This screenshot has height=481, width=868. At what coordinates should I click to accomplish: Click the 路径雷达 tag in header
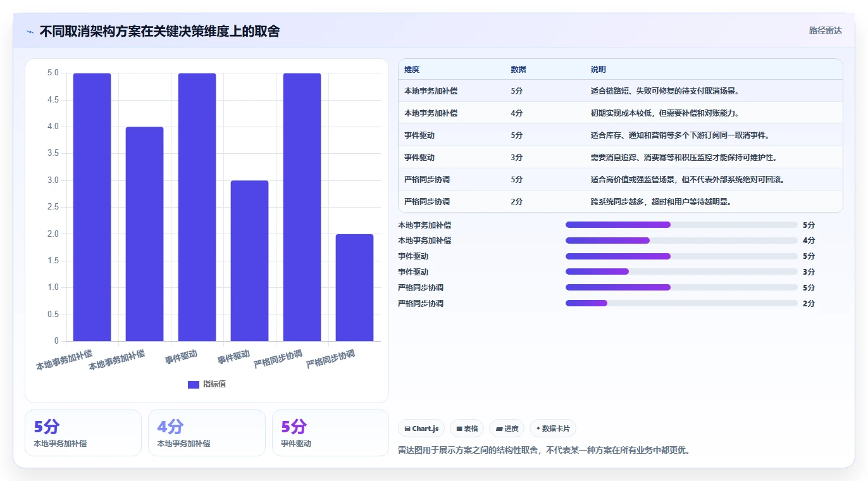[826, 30]
